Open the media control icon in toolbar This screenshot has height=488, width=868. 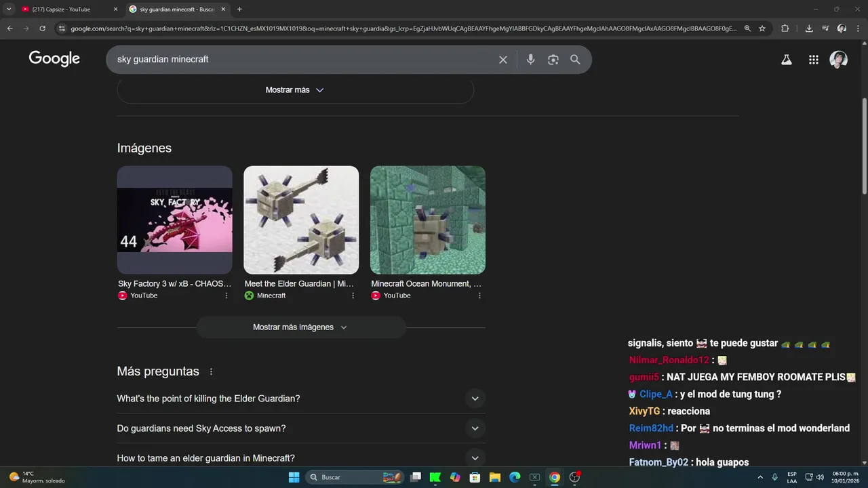click(x=825, y=28)
